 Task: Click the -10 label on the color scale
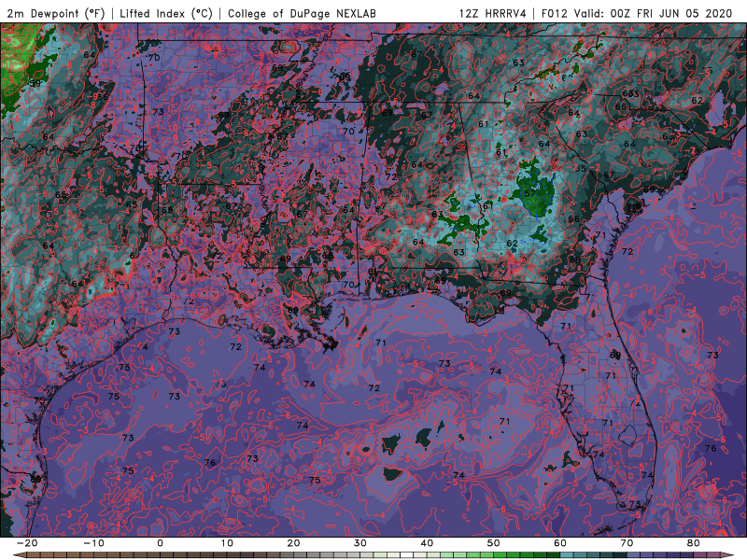pos(93,543)
